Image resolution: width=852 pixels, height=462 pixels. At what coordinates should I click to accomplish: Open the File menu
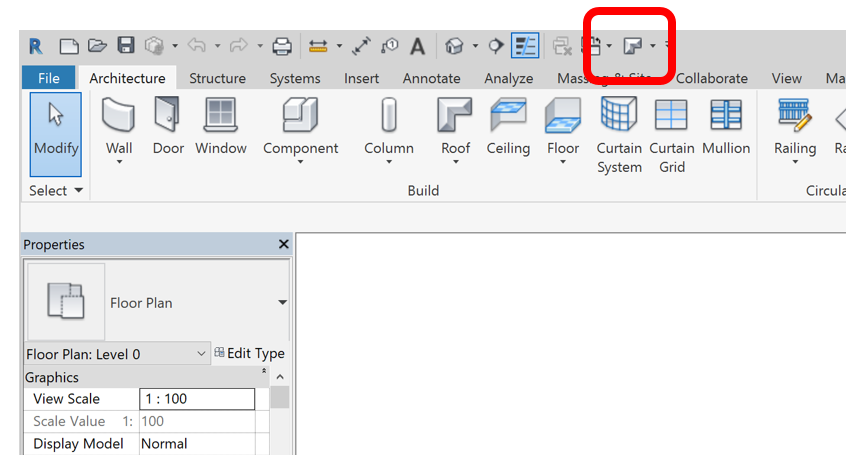(48, 78)
